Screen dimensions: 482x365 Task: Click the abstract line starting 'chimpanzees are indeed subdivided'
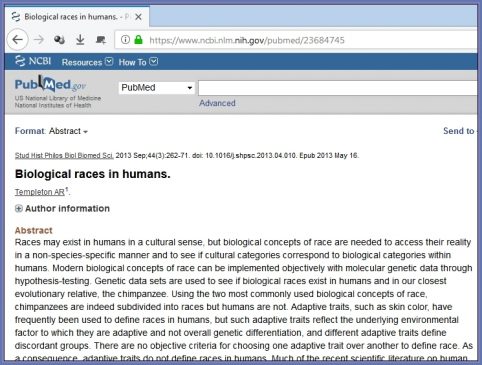click(233, 307)
